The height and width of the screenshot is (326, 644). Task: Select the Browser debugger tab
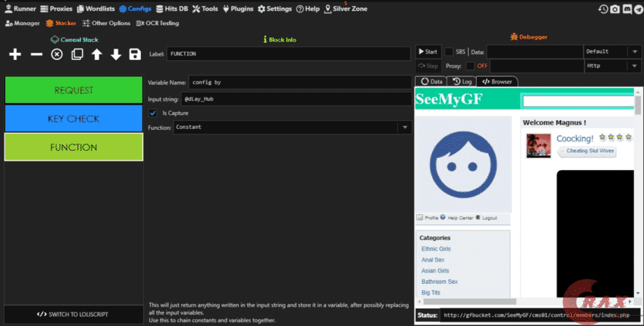(x=497, y=81)
